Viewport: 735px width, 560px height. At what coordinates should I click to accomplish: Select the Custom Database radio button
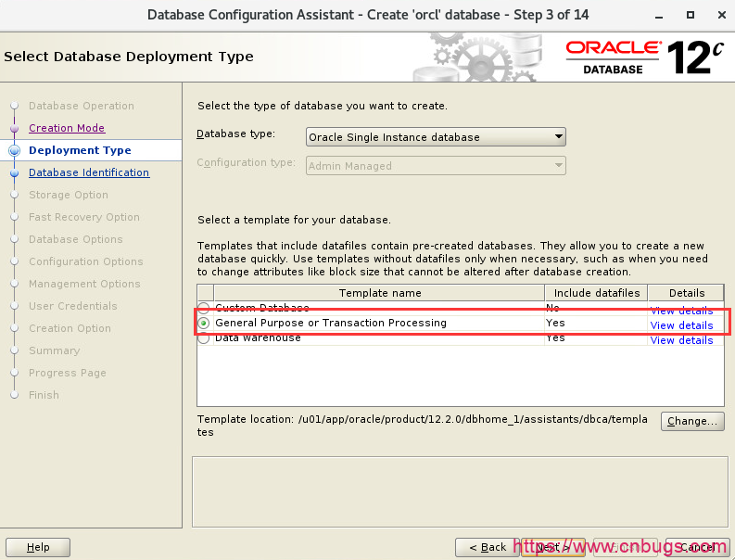[204, 308]
